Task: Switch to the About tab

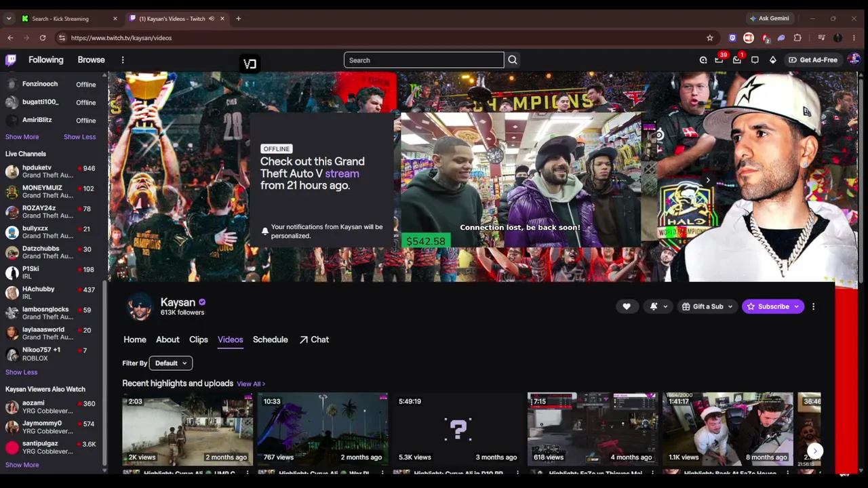Action: [167, 340]
